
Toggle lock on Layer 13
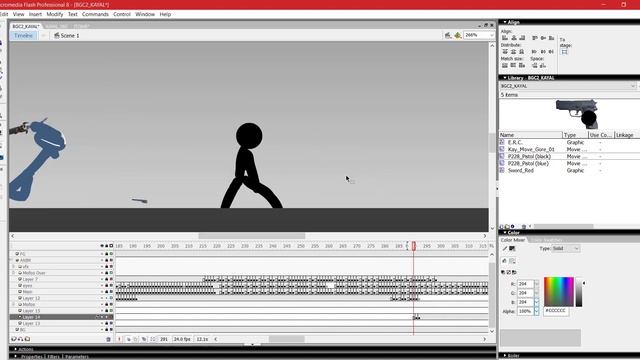coord(107,323)
